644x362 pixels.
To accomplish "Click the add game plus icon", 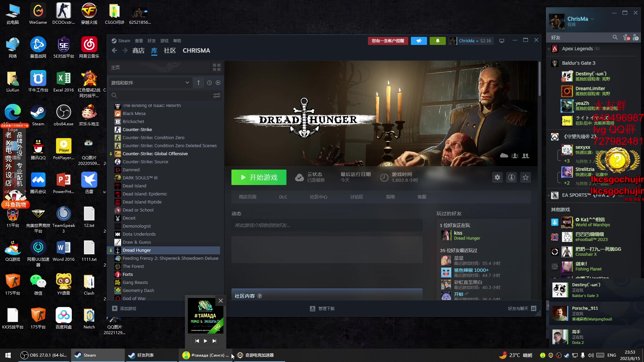I will (x=115, y=308).
